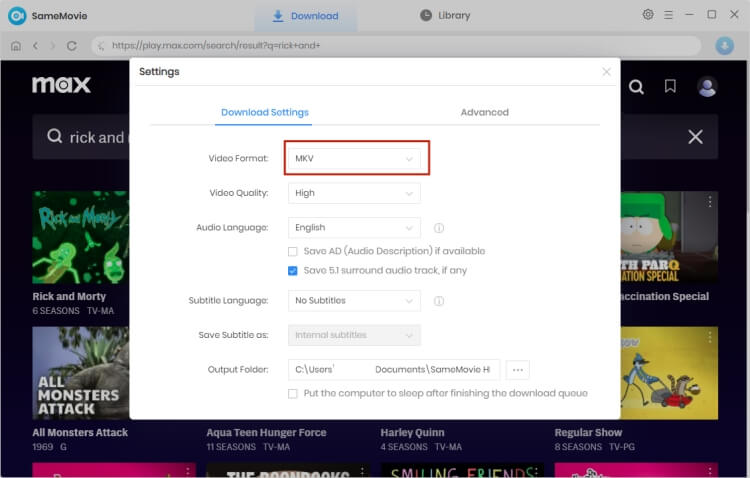Open more options on South Park card
The height and width of the screenshot is (478, 750).
710,202
